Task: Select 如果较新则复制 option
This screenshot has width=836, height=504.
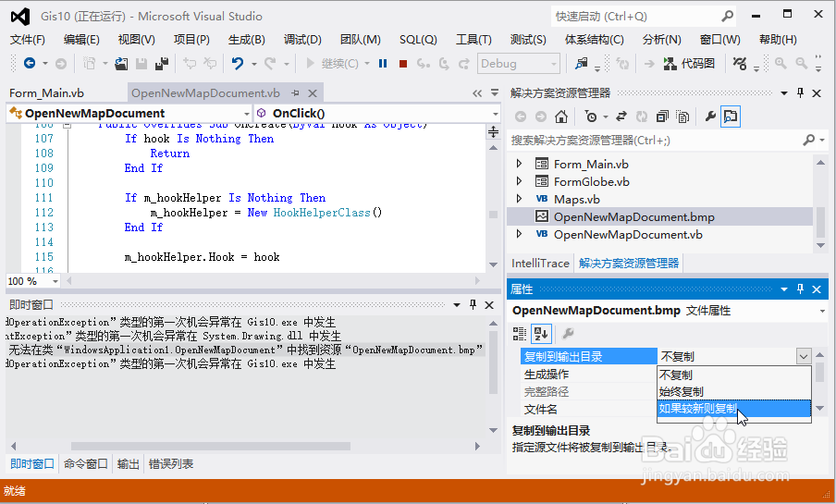Action: [734, 409]
